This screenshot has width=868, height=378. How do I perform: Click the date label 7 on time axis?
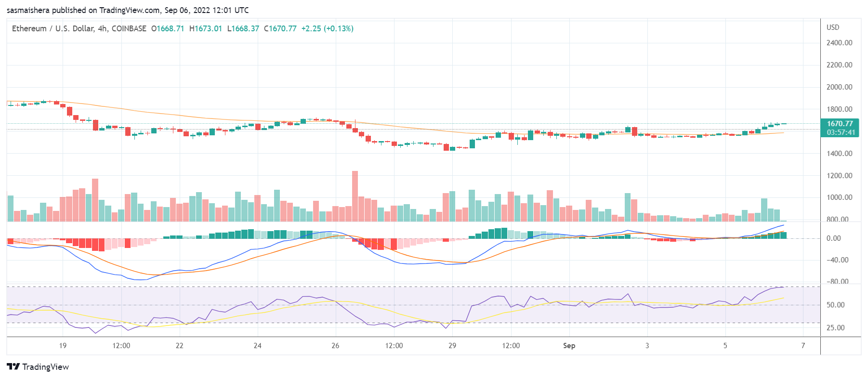coord(803,346)
